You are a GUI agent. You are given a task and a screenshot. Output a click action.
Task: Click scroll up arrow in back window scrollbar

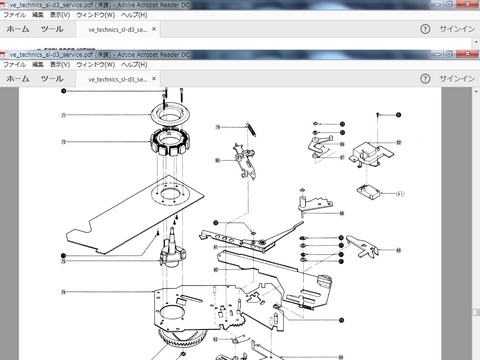(x=476, y=42)
